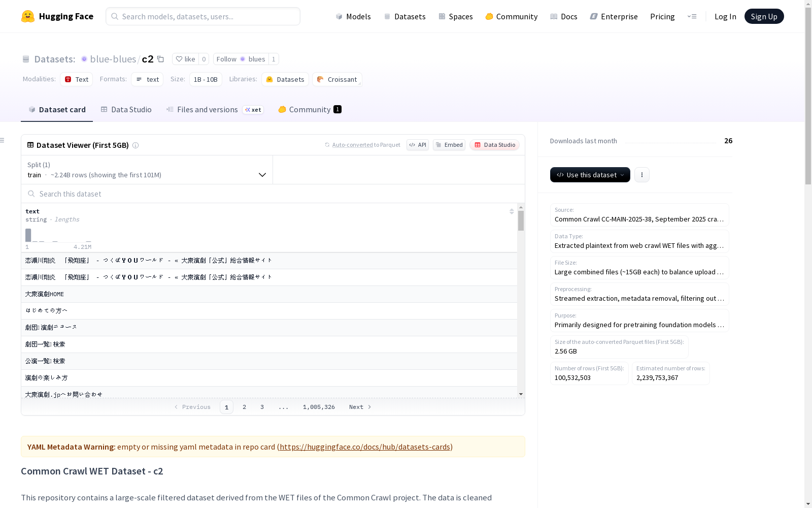Open the Pricing page
812x508 pixels.
pyautogui.click(x=662, y=16)
